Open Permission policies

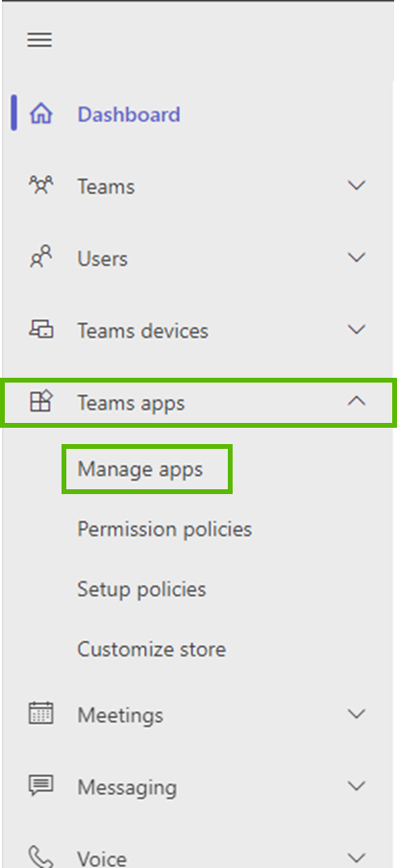click(164, 530)
